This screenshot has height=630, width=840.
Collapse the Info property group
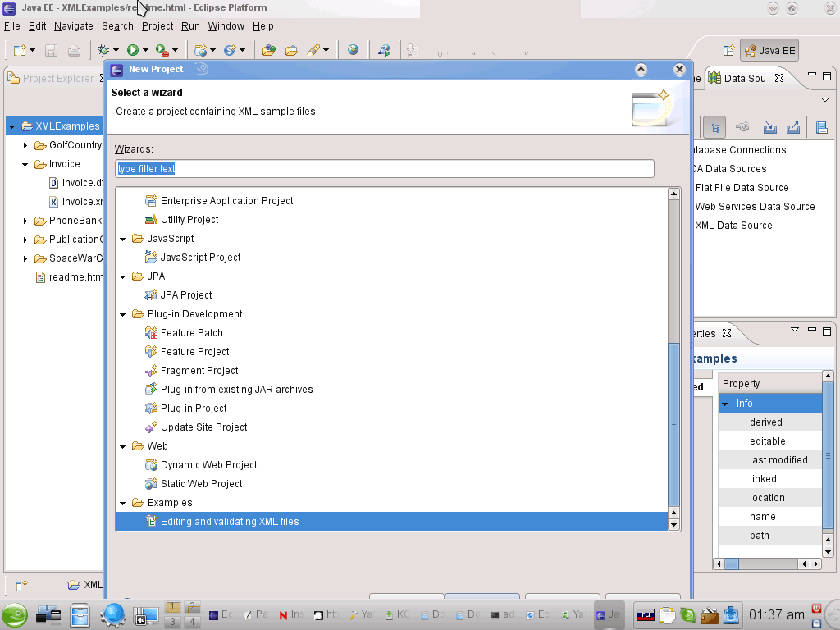click(725, 404)
